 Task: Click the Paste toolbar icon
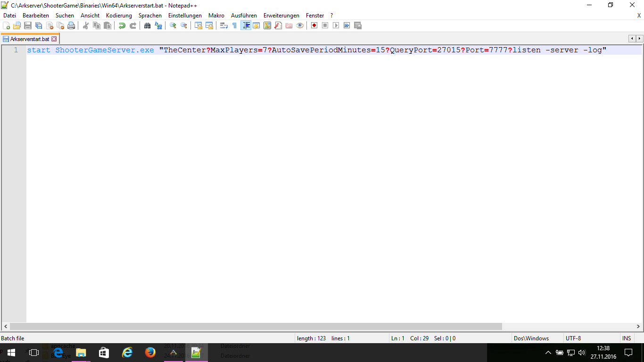coord(107,25)
